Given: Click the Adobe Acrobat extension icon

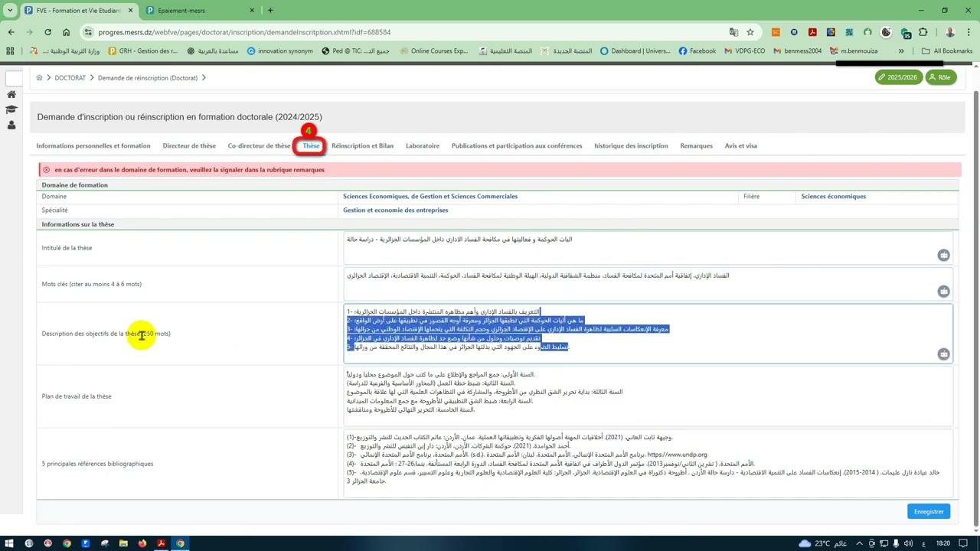Looking at the screenshot, I should click(x=812, y=32).
